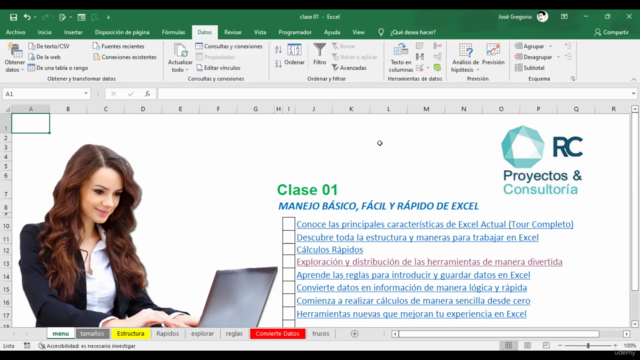Click the zoom out minus button
Image resolution: width=640 pixels, height=360 pixels.
click(560, 346)
